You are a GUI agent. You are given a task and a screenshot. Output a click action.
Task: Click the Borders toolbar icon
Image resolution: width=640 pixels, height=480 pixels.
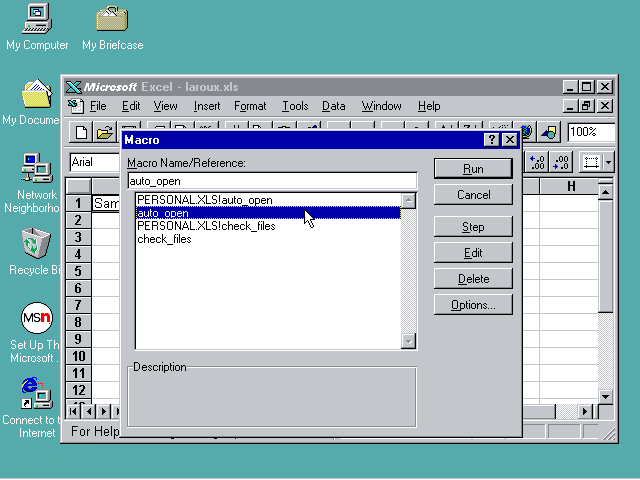tap(591, 162)
